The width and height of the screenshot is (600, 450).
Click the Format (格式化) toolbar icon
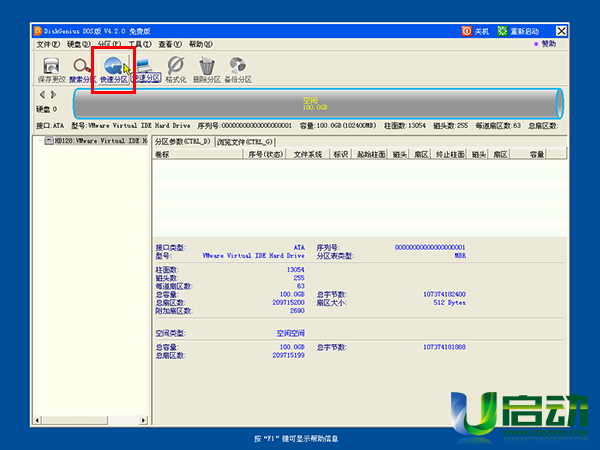coord(176,70)
